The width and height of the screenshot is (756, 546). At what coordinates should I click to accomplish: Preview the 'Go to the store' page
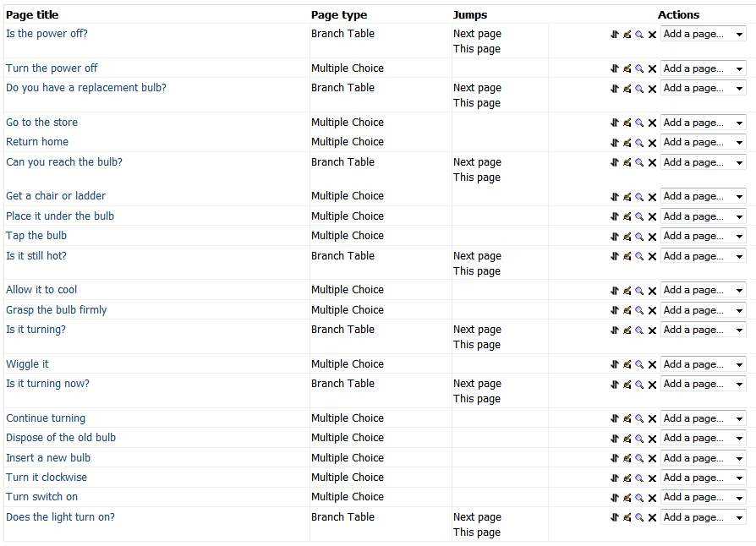pos(639,123)
